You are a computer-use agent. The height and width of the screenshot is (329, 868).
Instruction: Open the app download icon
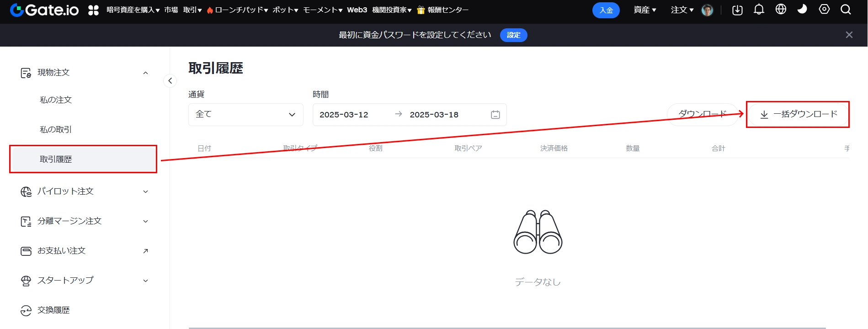[737, 10]
